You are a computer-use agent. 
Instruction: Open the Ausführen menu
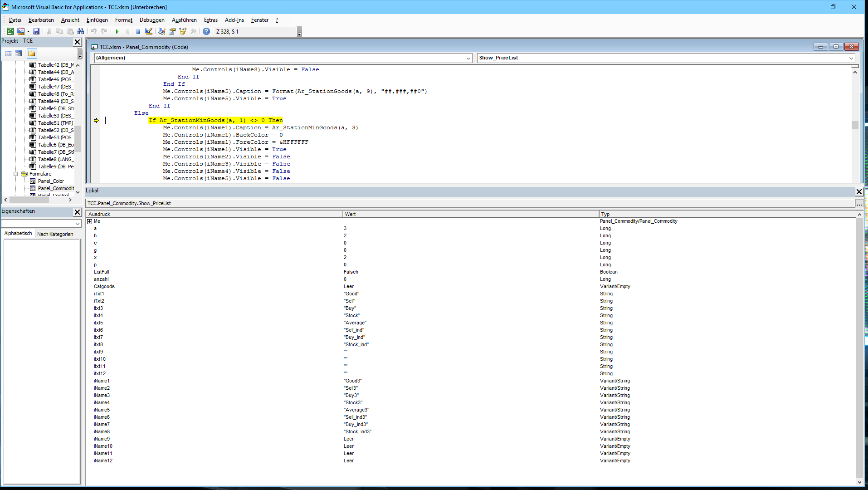(184, 20)
